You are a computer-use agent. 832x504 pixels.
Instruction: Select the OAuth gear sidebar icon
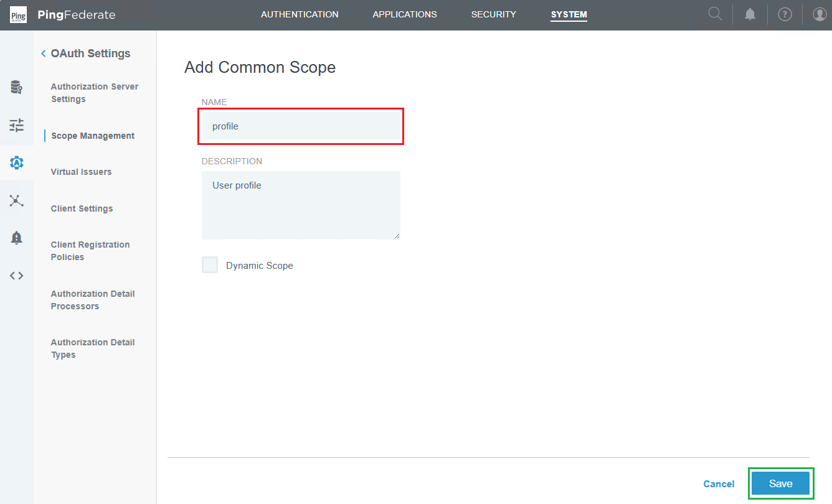click(x=17, y=163)
